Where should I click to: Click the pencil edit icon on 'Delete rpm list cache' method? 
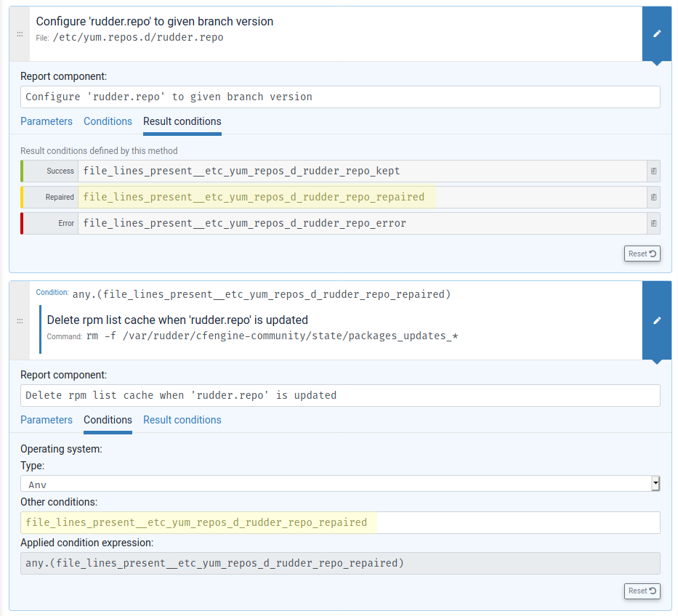point(656,320)
